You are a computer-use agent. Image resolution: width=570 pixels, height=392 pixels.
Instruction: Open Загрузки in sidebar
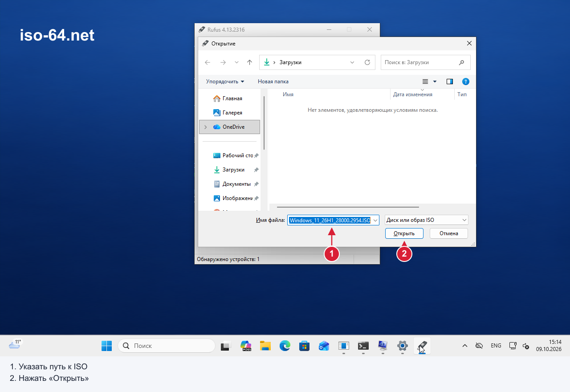pos(229,170)
